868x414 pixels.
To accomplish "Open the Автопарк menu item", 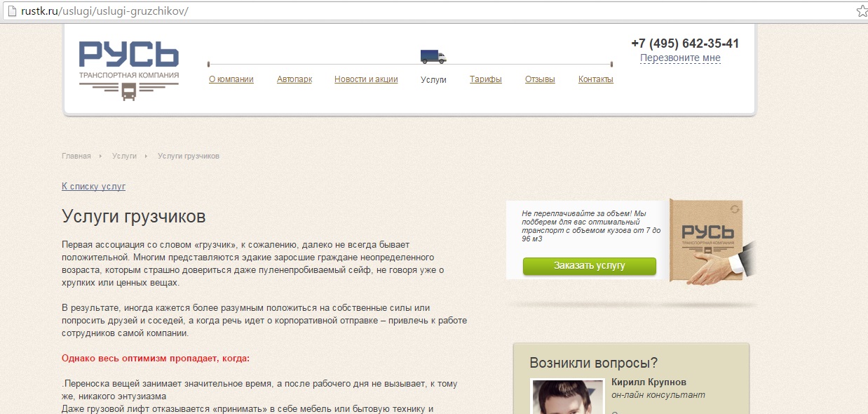I will tap(294, 79).
